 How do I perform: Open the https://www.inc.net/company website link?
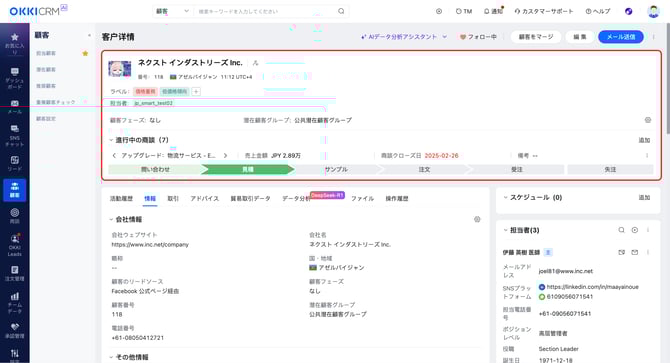150,245
